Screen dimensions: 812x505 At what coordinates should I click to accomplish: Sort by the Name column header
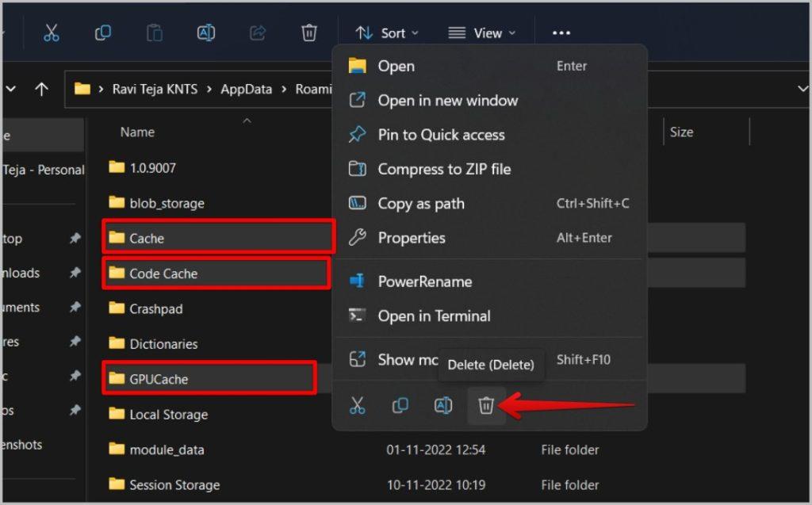(x=137, y=132)
